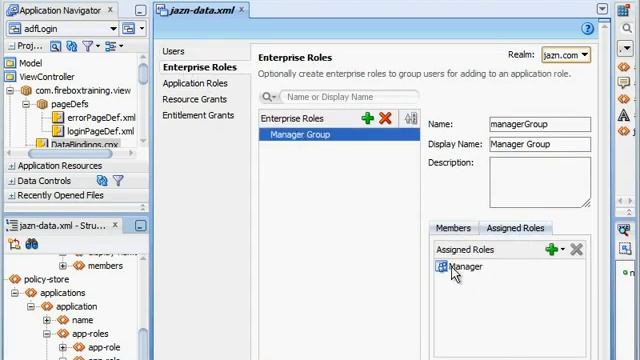Open the adfLogin application dropdown
This screenshot has width=640, height=360.
click(113, 29)
